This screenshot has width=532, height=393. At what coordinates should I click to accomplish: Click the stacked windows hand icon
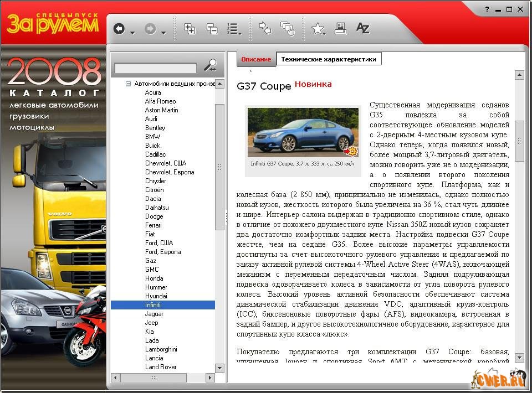(x=287, y=29)
